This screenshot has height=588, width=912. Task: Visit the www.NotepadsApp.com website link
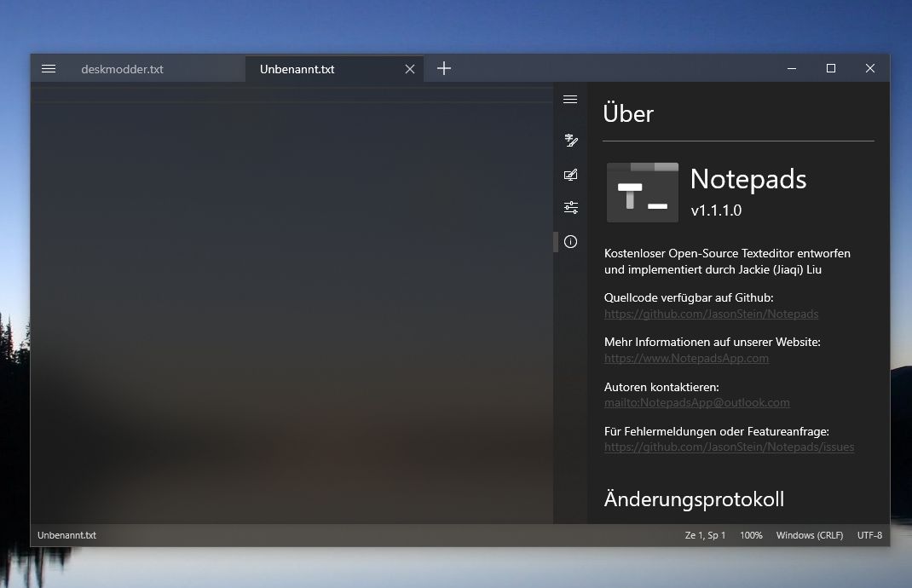686,358
